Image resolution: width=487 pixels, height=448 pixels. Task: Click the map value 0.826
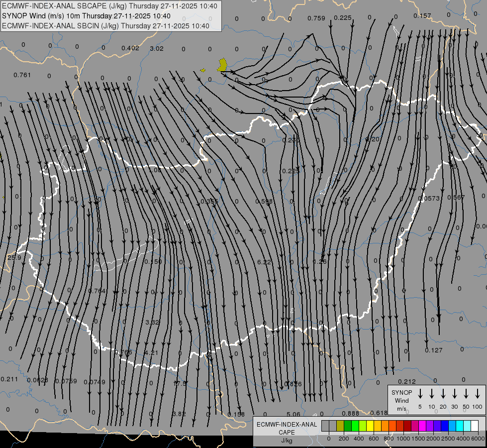click(293, 384)
